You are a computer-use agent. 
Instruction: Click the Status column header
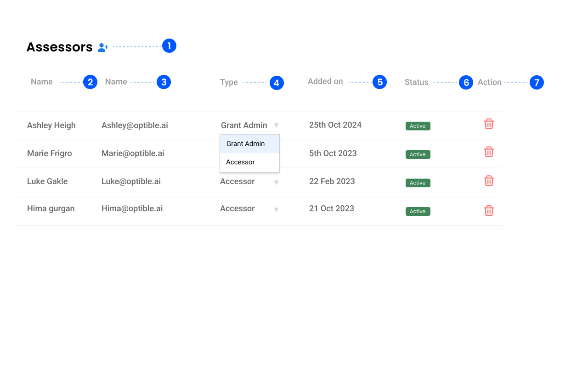tap(416, 82)
